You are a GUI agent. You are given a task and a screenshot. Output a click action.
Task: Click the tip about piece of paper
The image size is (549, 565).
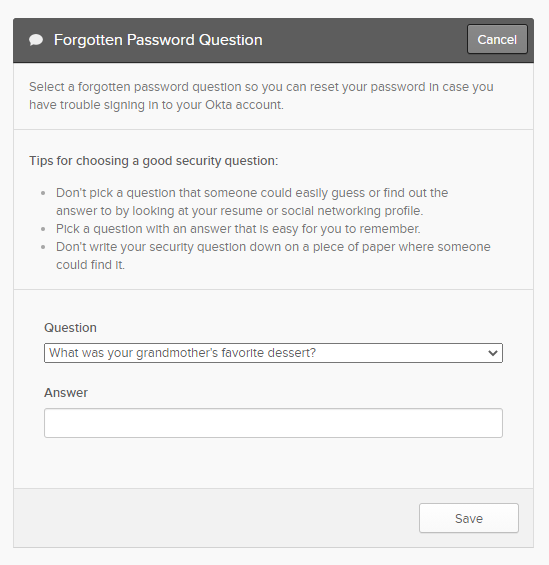click(273, 256)
